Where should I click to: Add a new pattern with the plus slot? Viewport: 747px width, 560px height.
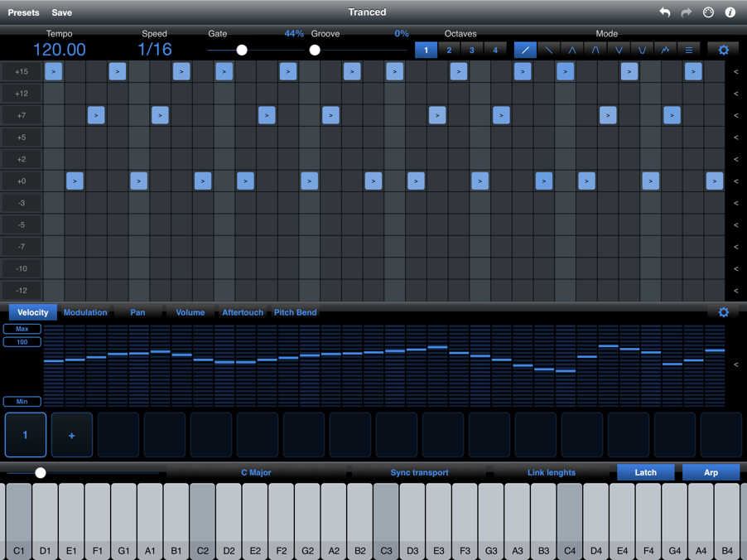[x=71, y=435]
